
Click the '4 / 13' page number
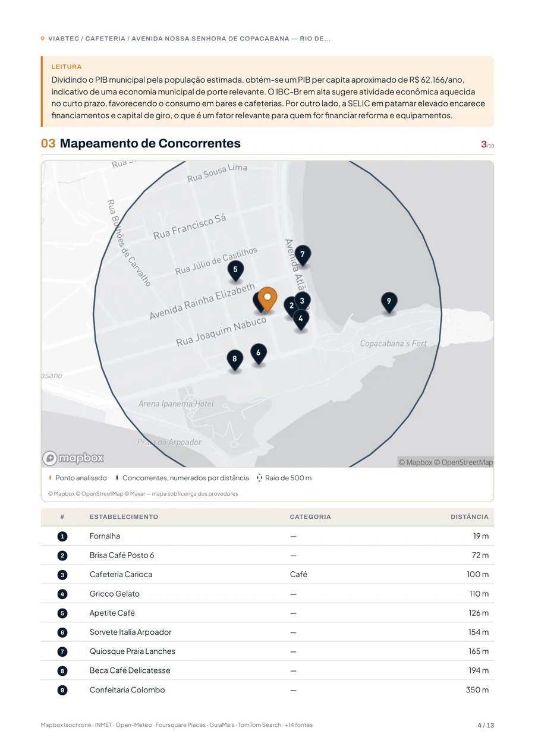click(x=486, y=725)
